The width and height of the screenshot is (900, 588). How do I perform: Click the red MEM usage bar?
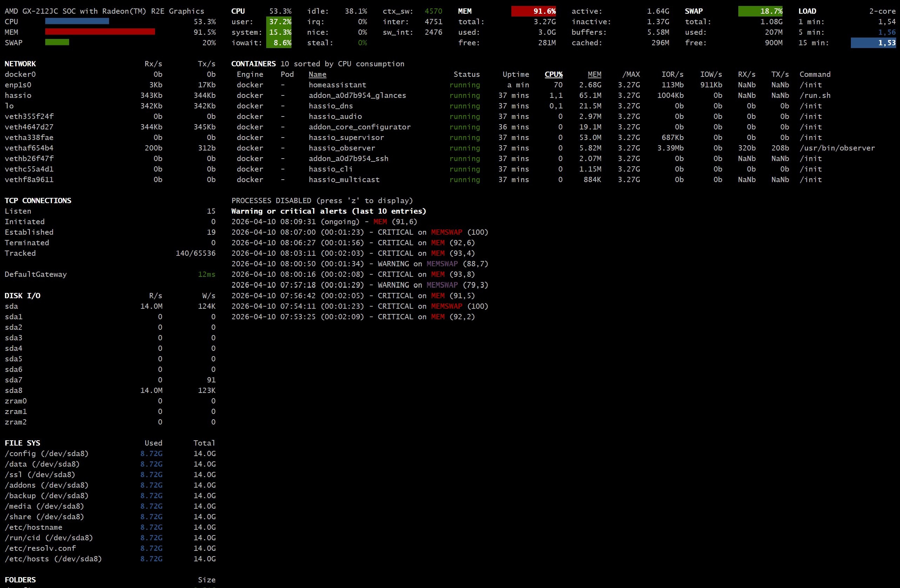click(x=100, y=32)
